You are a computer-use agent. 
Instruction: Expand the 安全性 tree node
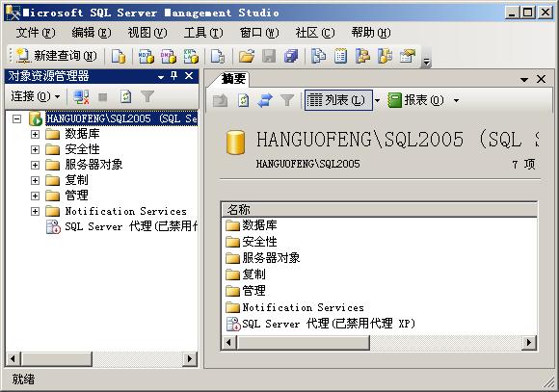[35, 149]
